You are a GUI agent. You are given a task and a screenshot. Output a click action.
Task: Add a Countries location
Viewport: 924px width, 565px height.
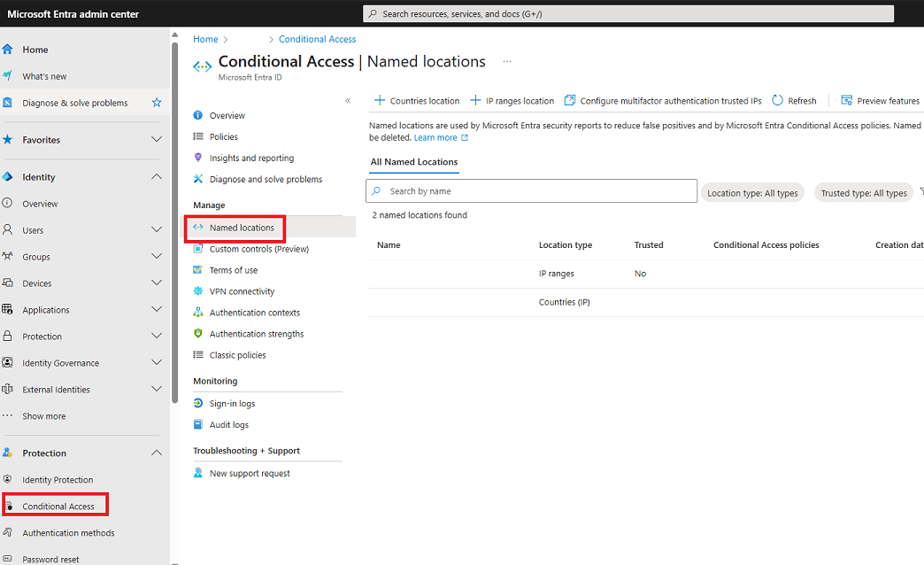point(417,101)
